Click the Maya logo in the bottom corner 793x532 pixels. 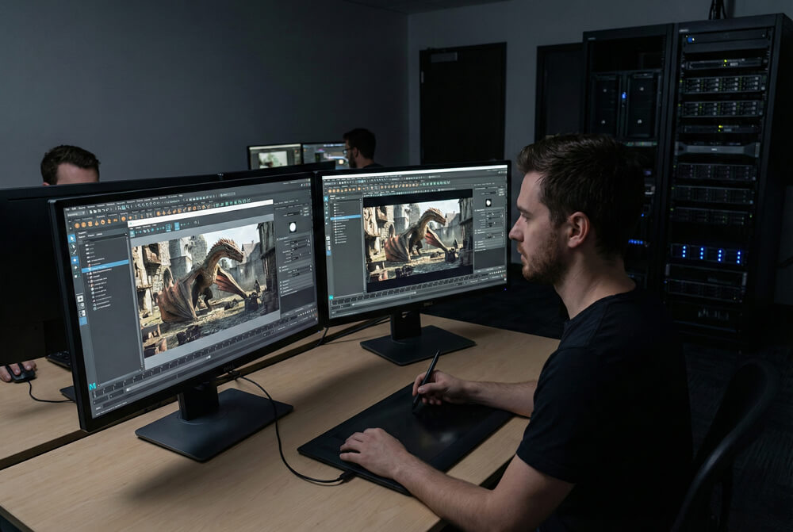[x=94, y=386]
